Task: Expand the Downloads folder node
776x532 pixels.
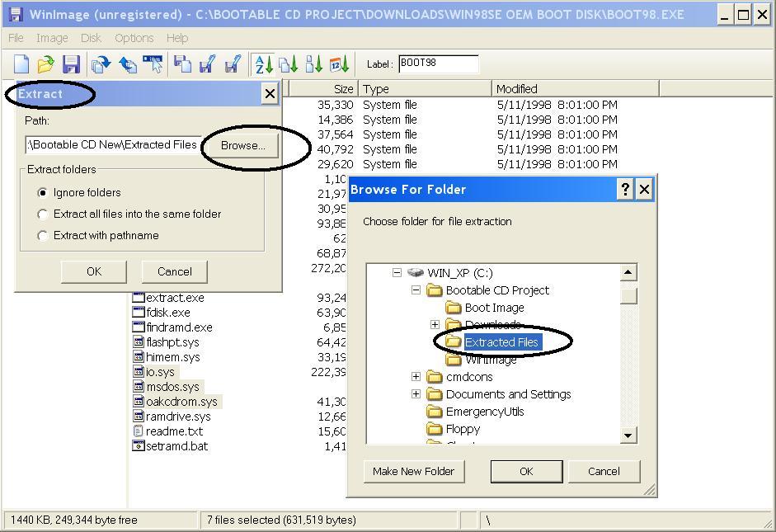Action: (x=434, y=324)
